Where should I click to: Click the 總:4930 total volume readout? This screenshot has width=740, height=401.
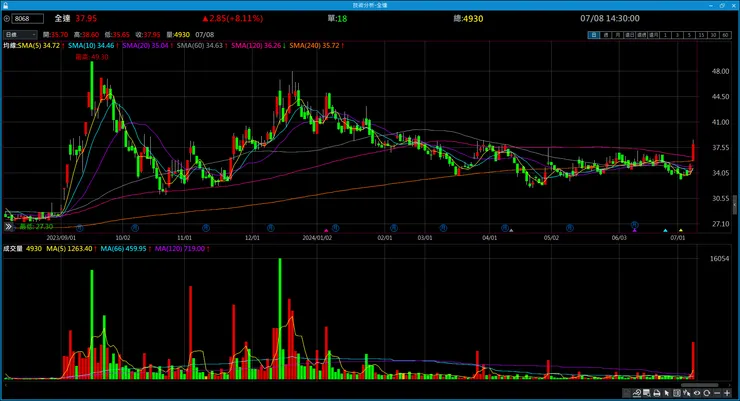468,19
